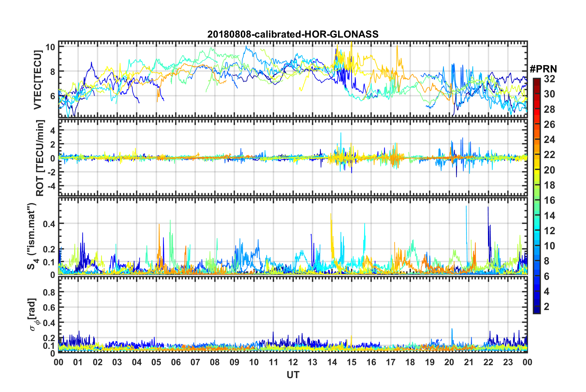Viewport: 586px width, 392px height.
Task: Select the "ROT [TECU/min]" y-axis label
Action: pos(40,158)
